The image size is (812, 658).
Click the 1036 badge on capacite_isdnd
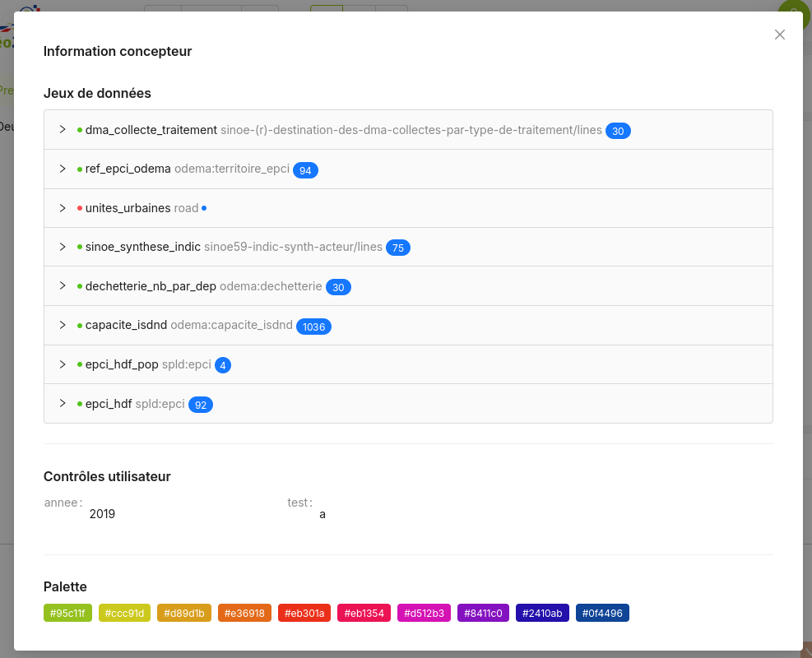[x=313, y=327]
